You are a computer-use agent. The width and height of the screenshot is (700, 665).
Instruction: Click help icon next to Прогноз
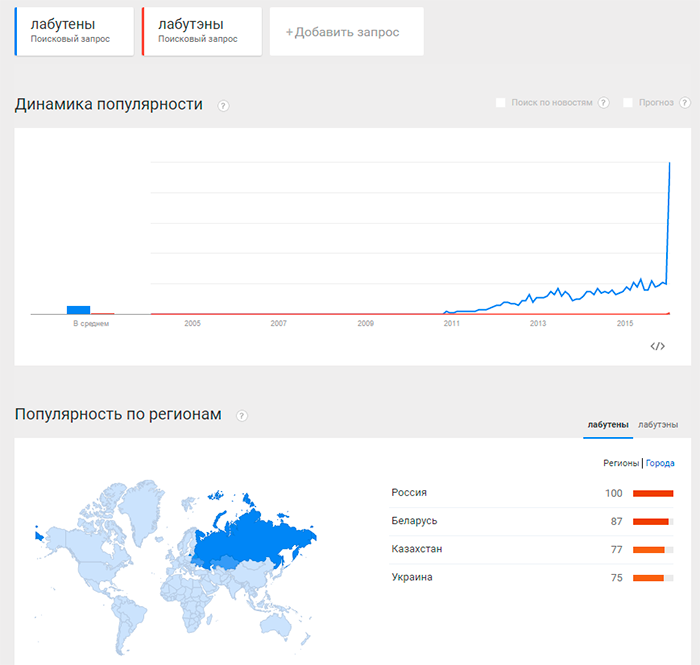pyautogui.click(x=685, y=103)
